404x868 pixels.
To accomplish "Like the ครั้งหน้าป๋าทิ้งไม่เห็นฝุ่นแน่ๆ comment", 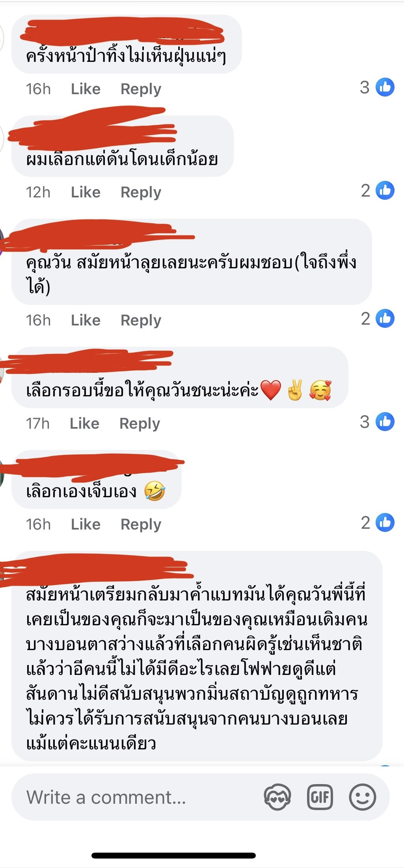I will pos(86,89).
